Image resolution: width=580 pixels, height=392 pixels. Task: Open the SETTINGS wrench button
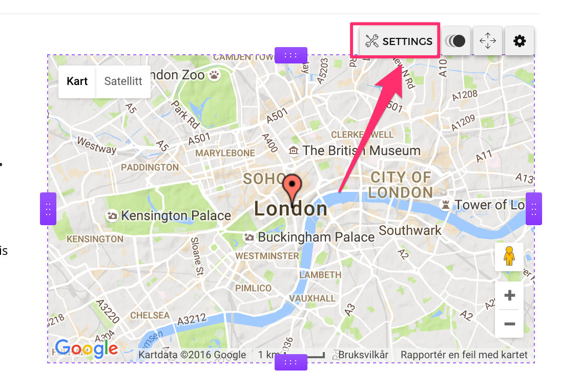[399, 41]
